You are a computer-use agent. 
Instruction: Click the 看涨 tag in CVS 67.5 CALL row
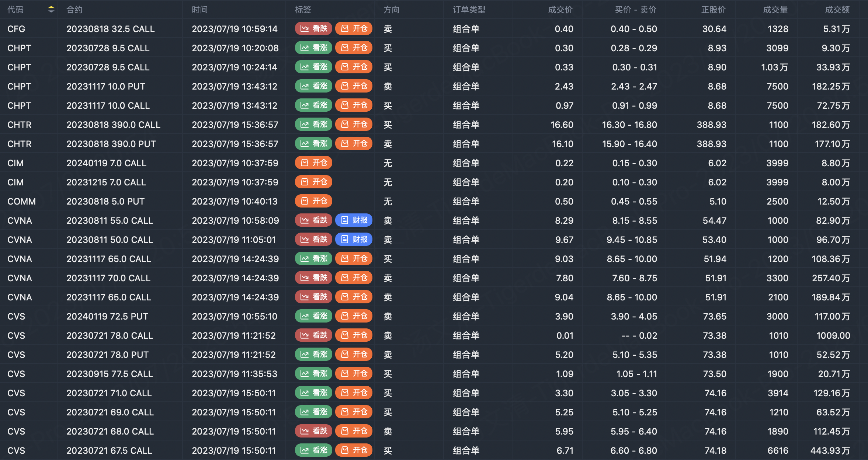point(313,450)
